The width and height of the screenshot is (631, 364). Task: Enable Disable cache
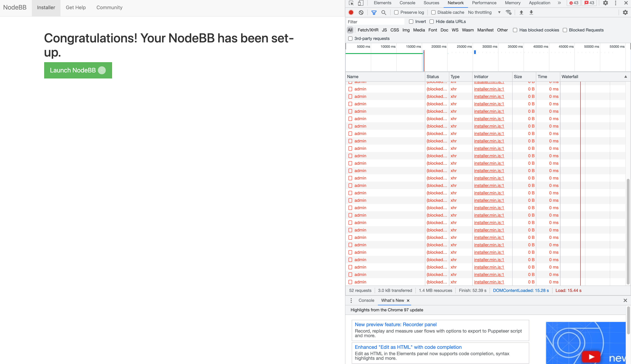point(434,12)
